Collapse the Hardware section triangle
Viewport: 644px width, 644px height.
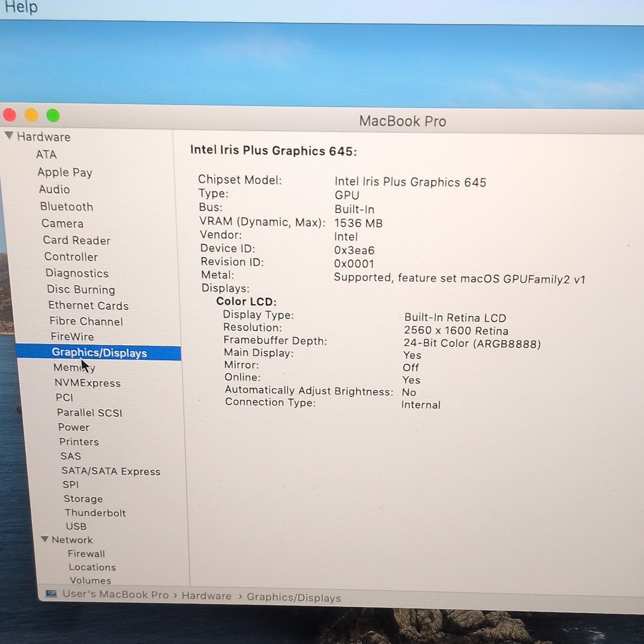pos(9,136)
